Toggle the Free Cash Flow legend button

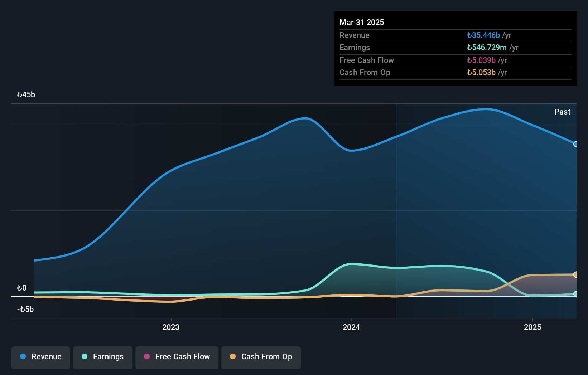click(177, 357)
